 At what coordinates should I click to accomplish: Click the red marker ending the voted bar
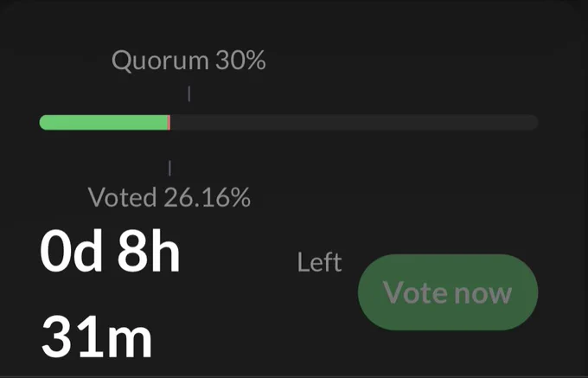169,123
